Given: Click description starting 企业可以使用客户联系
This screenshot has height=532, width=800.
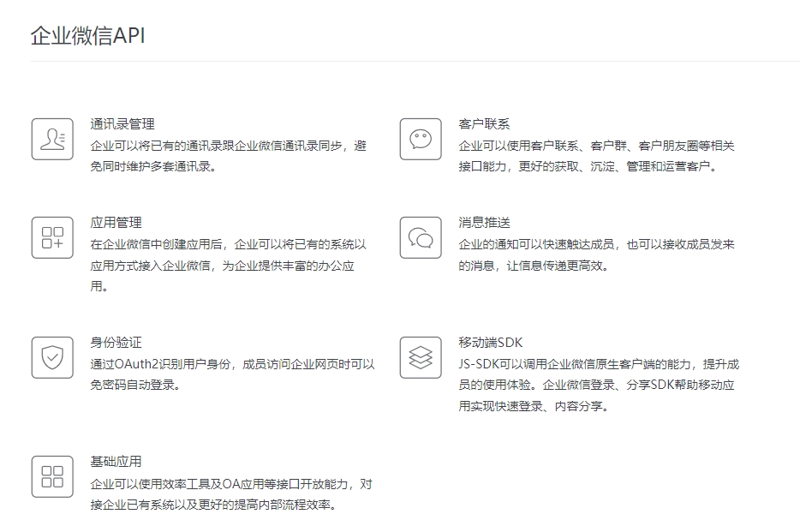Looking at the screenshot, I should tap(596, 156).
